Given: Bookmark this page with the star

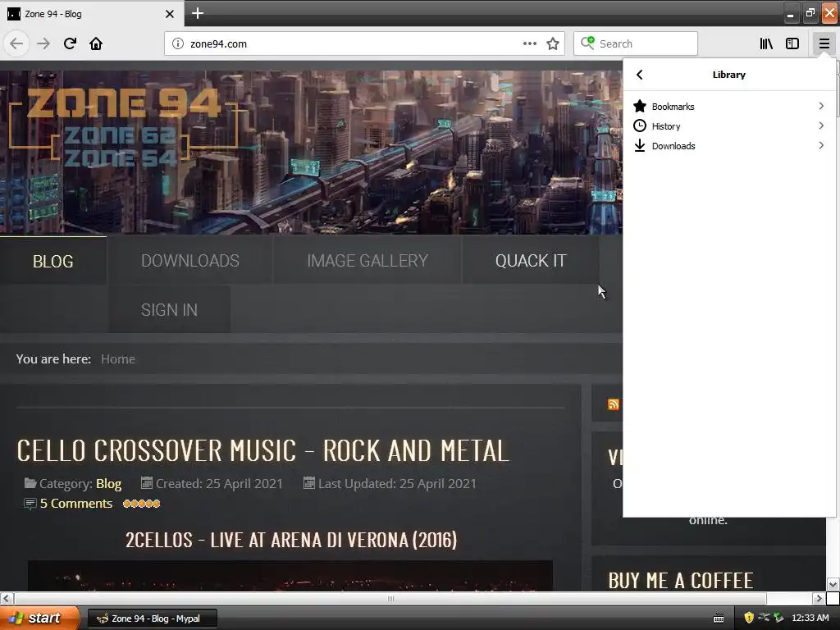Looking at the screenshot, I should tap(553, 44).
